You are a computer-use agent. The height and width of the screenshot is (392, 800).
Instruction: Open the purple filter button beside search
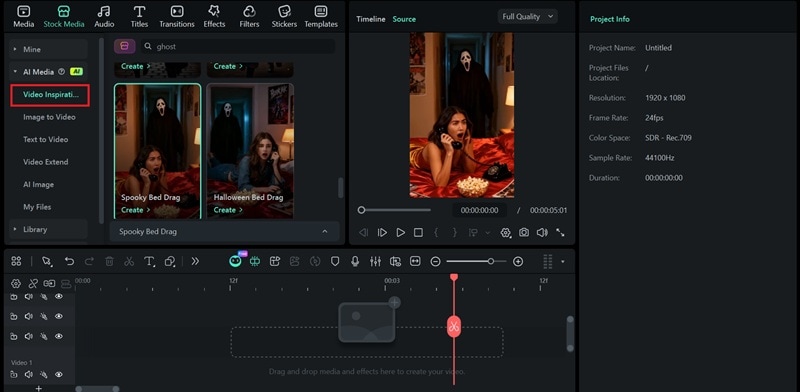(124, 46)
